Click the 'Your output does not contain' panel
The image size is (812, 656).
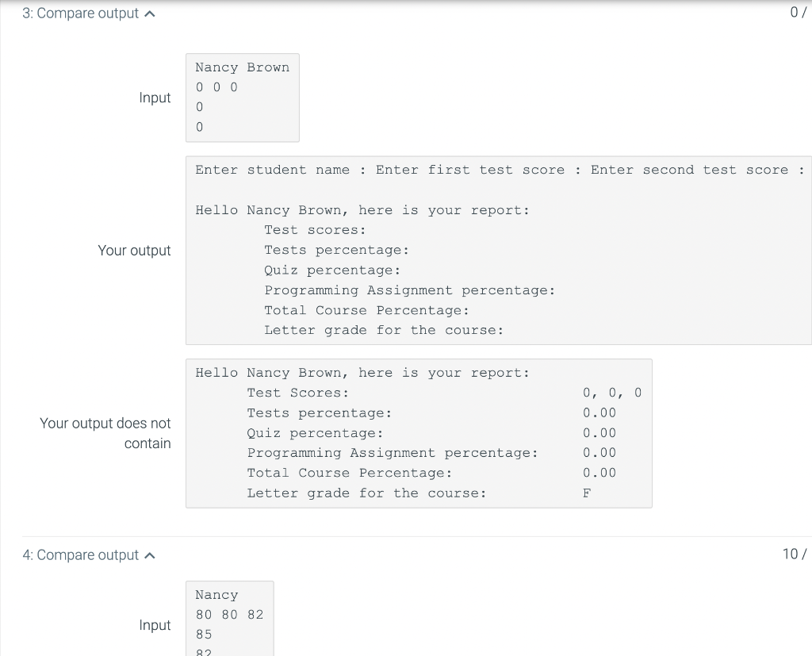coord(419,432)
